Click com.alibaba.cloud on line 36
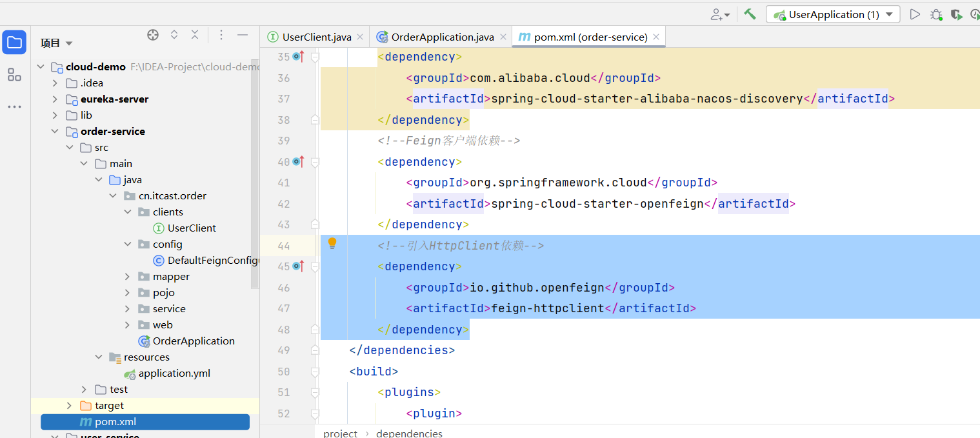This screenshot has width=980, height=438. [x=530, y=78]
